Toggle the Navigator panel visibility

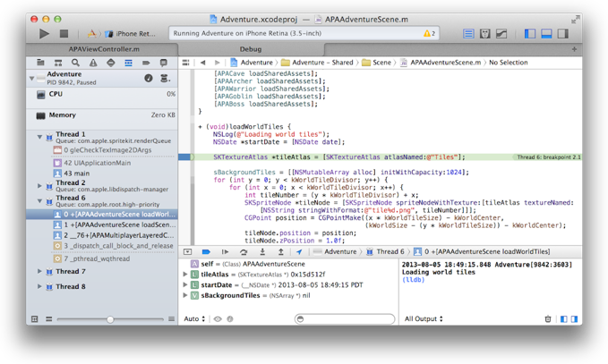(530, 34)
